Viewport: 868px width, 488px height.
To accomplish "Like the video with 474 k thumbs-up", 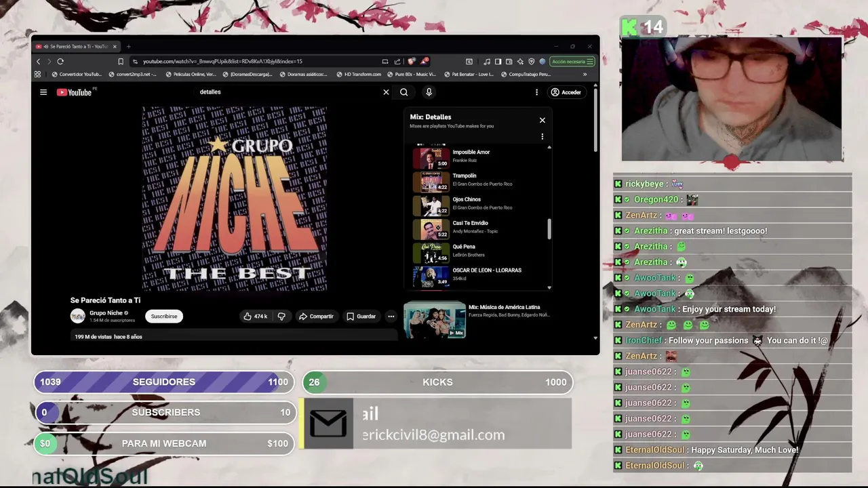I will [x=255, y=317].
